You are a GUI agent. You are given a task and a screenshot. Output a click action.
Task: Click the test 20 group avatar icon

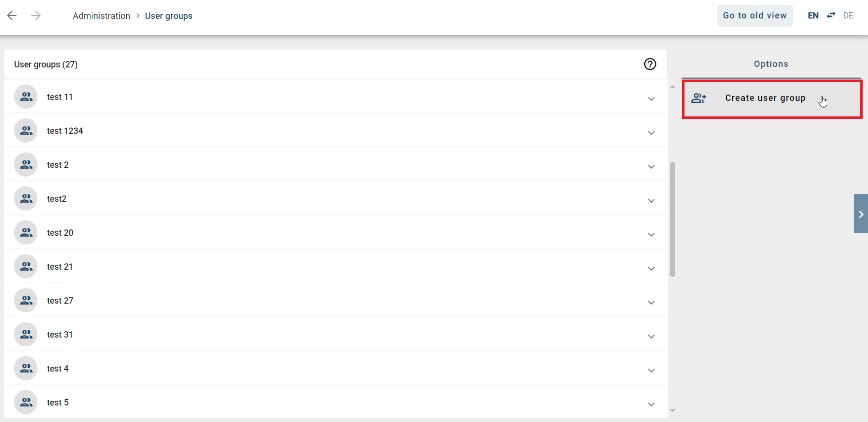pyautogui.click(x=26, y=233)
